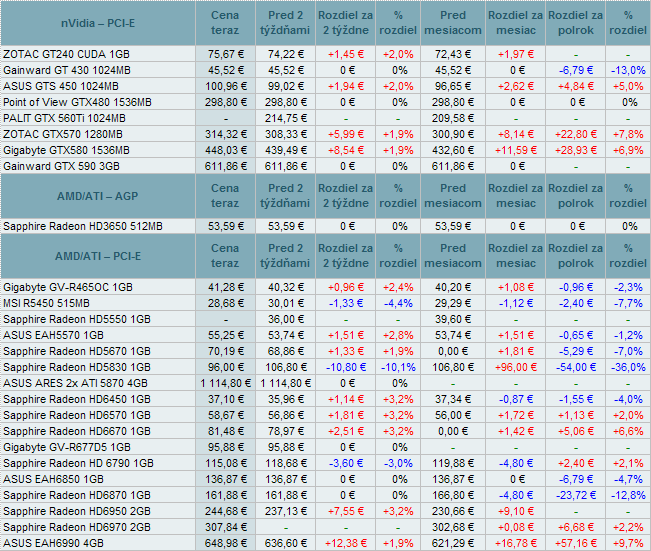Viewport: 651px width, 551px height.
Task: Click the '+16,78 €' monthly difference
Action: pyautogui.click(x=516, y=543)
